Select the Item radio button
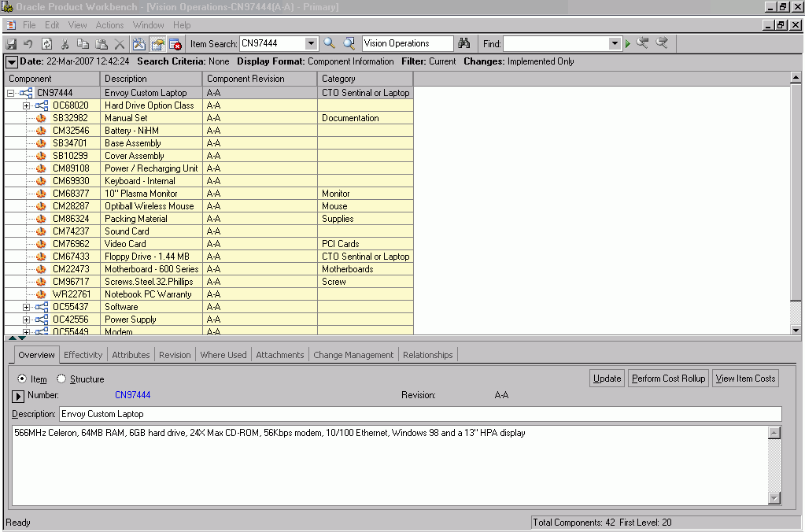This screenshot has width=805, height=532. point(21,379)
